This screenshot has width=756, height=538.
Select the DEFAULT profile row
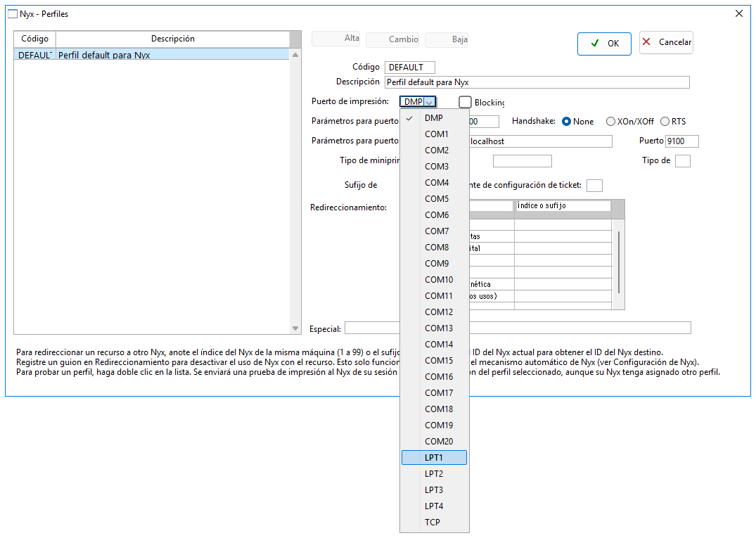151,55
